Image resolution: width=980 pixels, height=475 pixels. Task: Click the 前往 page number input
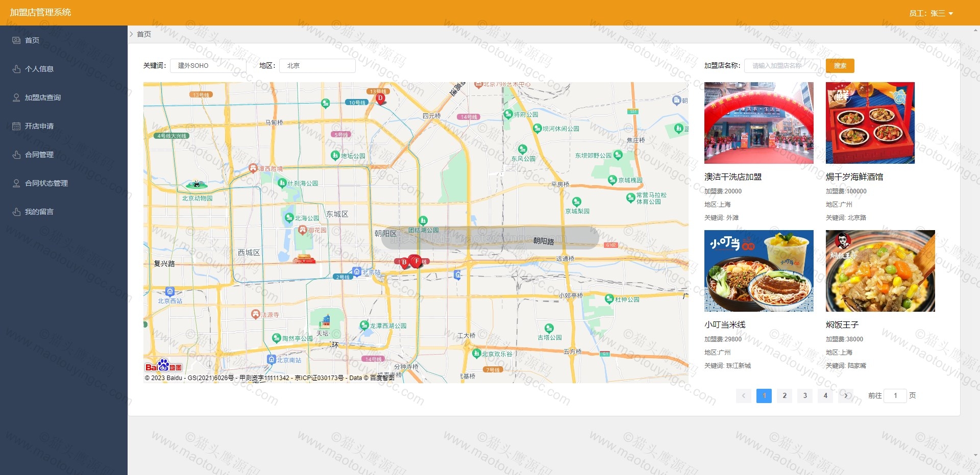click(895, 395)
